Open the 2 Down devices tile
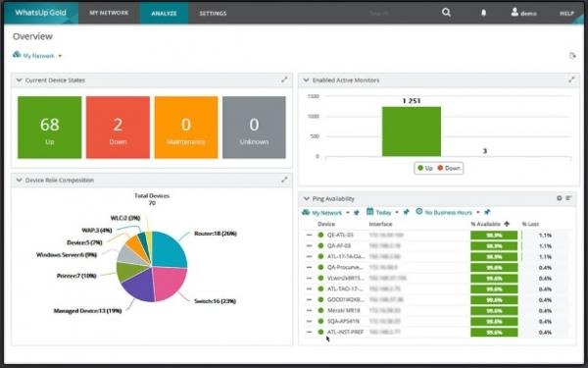 118,128
